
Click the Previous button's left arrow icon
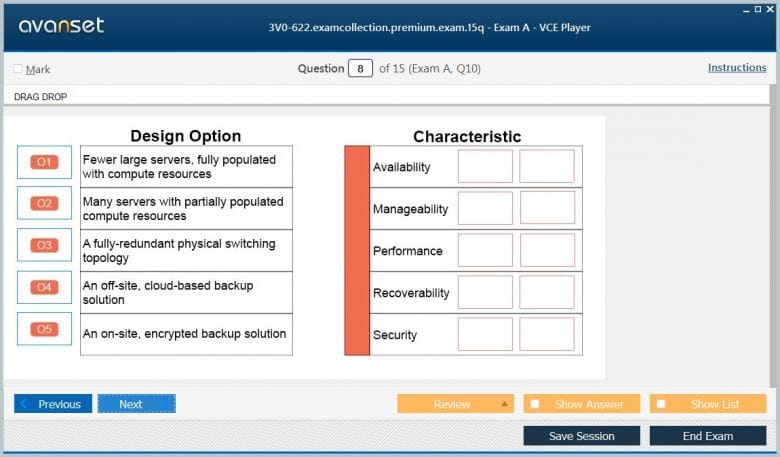(x=23, y=404)
